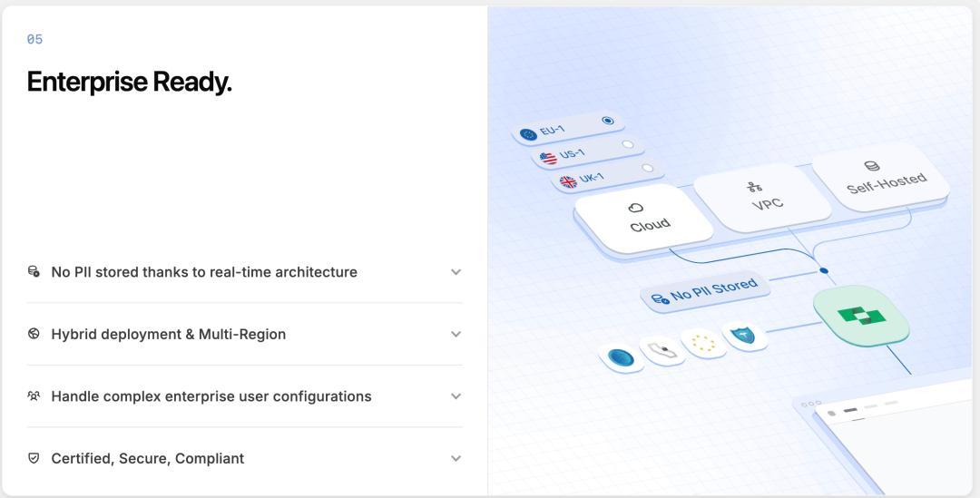The image size is (980, 498).
Task: Click the shield icon beside Certified, Secure, Compliant
Action: click(x=34, y=458)
